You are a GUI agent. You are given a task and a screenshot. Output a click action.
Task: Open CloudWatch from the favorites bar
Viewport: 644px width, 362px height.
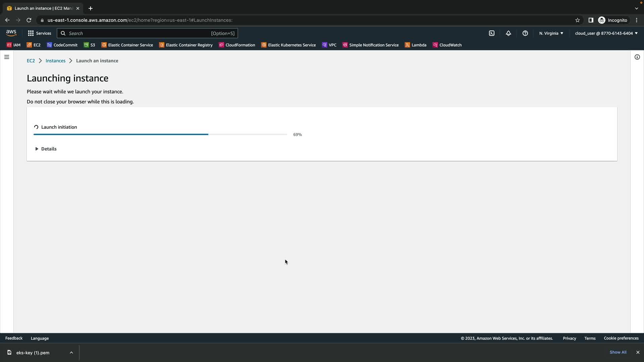click(x=447, y=45)
